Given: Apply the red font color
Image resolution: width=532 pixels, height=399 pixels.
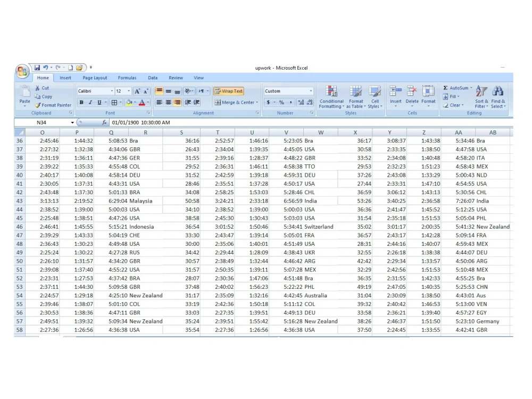Looking at the screenshot, I should pyautogui.click(x=142, y=103).
